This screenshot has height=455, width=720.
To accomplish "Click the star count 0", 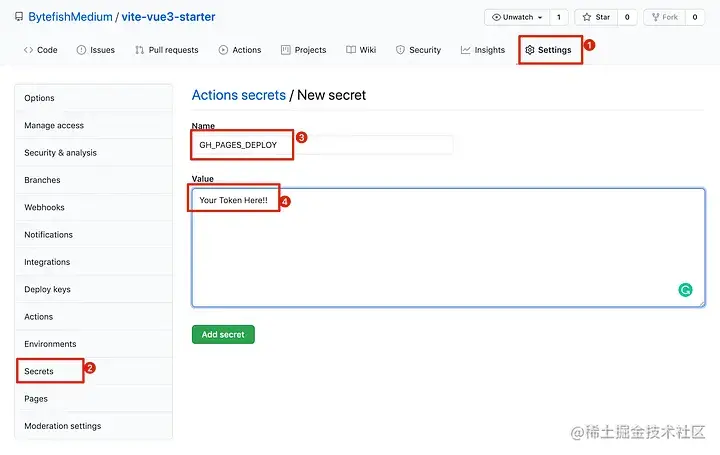I will pyautogui.click(x=627, y=17).
